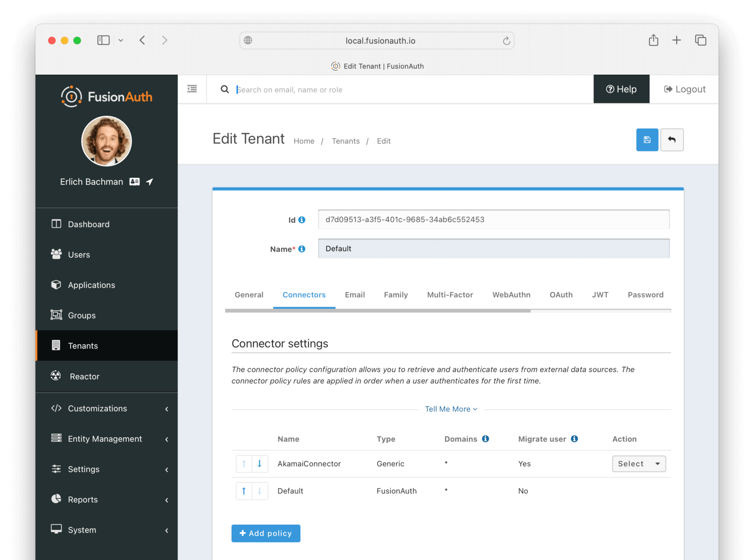This screenshot has width=754, height=560.
Task: Click the FusionAuth logo in the sidebar
Action: 106,96
